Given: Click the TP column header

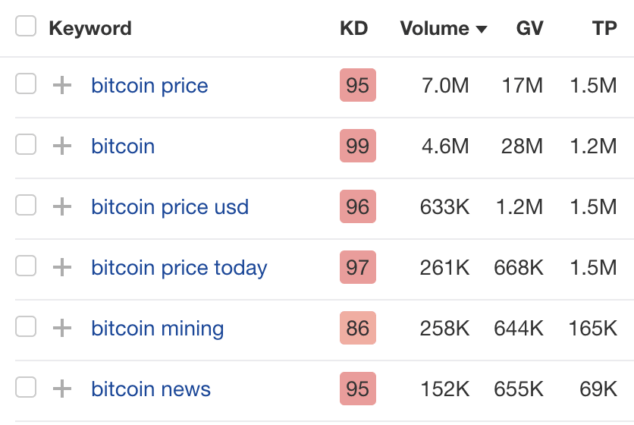Looking at the screenshot, I should 604,28.
